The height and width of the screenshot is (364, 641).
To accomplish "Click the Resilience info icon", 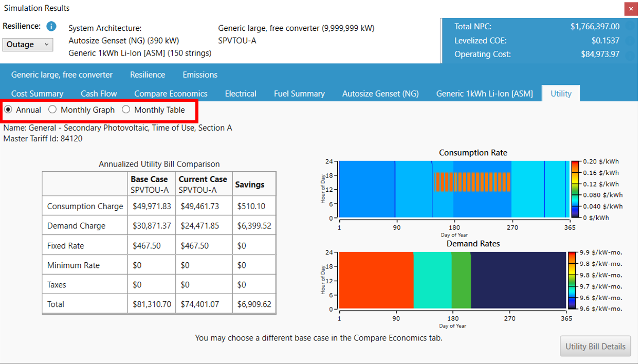I will tap(51, 26).
